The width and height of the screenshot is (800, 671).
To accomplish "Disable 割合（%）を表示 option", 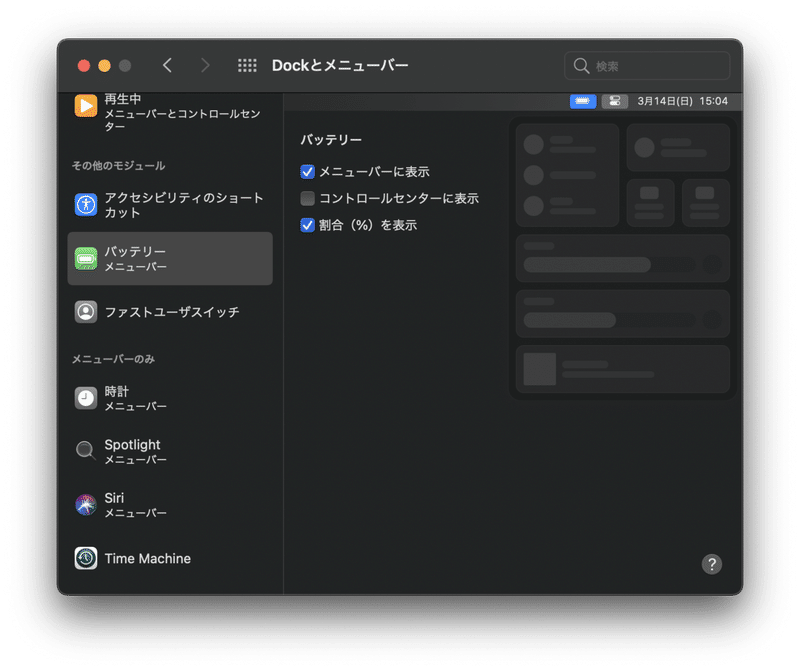I will click(x=308, y=224).
